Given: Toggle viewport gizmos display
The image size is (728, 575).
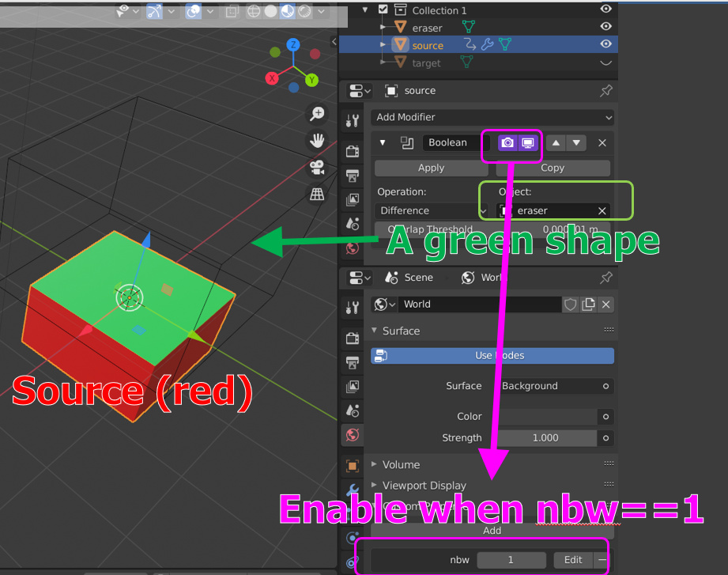Looking at the screenshot, I should (x=155, y=11).
